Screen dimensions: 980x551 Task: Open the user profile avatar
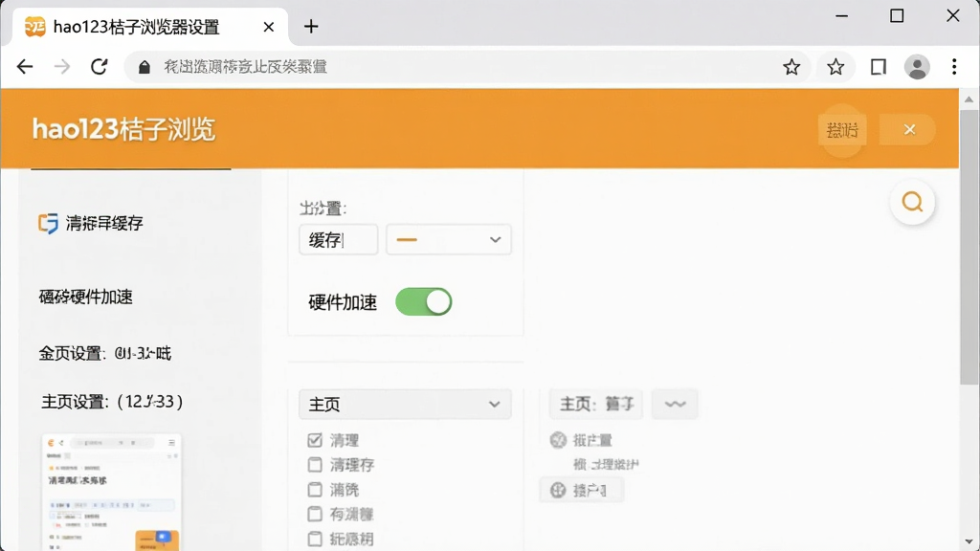[x=917, y=67]
